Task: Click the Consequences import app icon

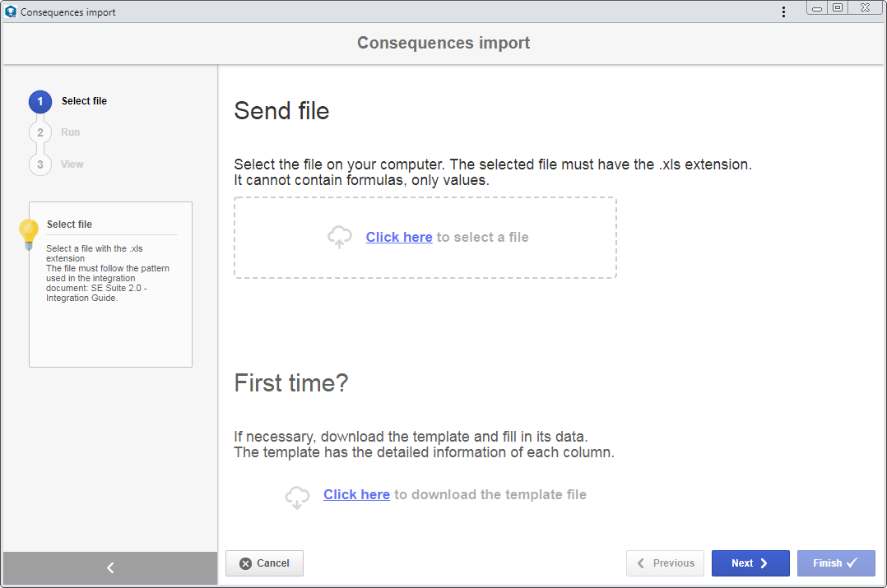Action: pyautogui.click(x=11, y=12)
